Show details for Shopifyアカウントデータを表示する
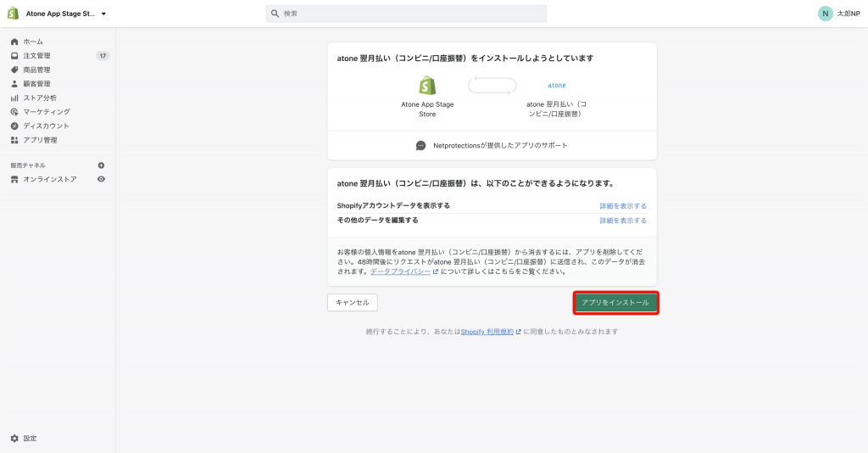This screenshot has width=868, height=453. pyautogui.click(x=623, y=206)
